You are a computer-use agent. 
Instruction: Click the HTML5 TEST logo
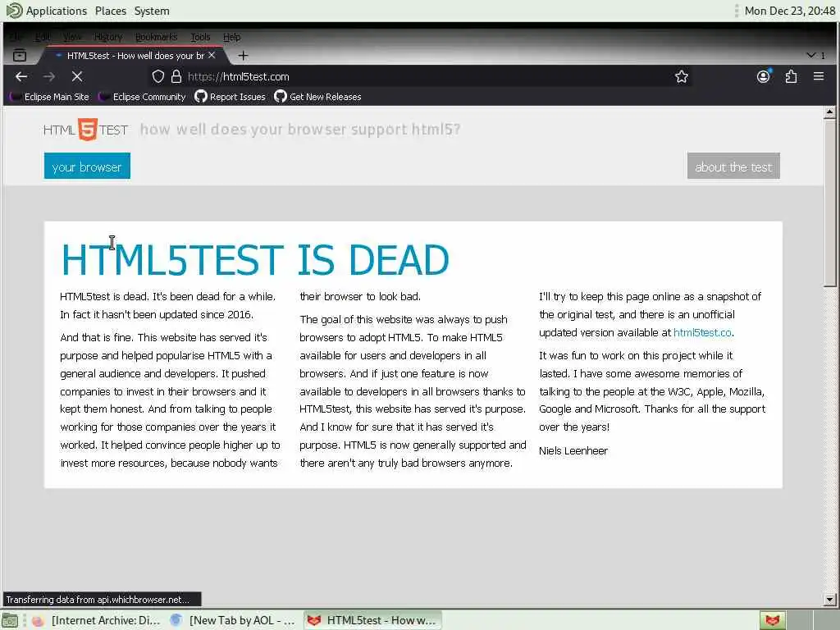click(85, 130)
